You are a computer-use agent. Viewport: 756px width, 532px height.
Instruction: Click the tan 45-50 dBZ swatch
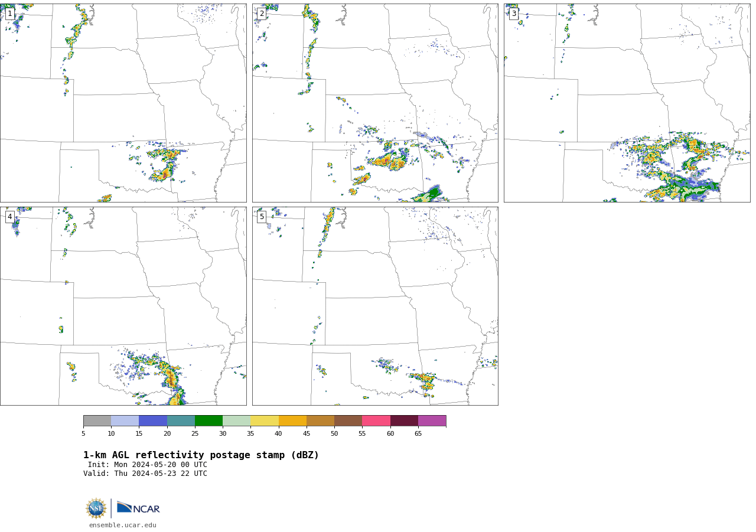[x=320, y=421]
